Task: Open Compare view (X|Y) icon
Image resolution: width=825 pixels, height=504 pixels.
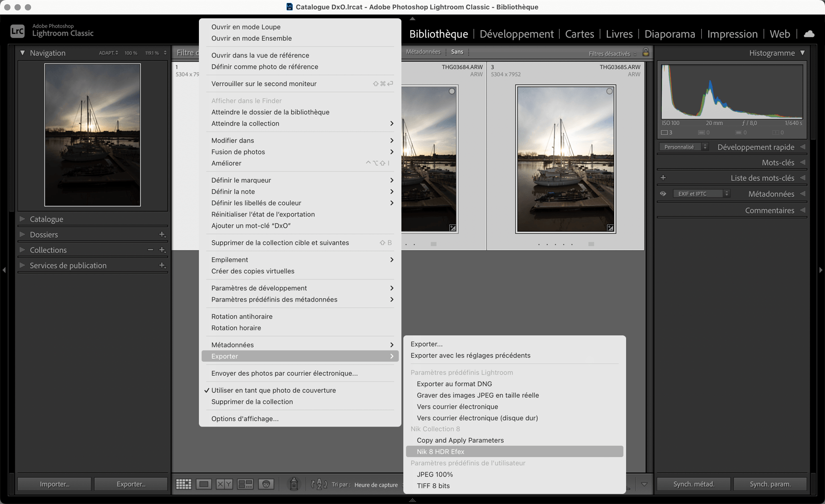Action: 225,484
